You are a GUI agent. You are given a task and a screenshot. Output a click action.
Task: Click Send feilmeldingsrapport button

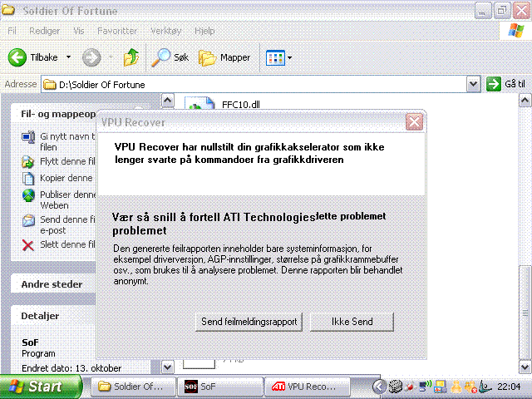click(249, 322)
